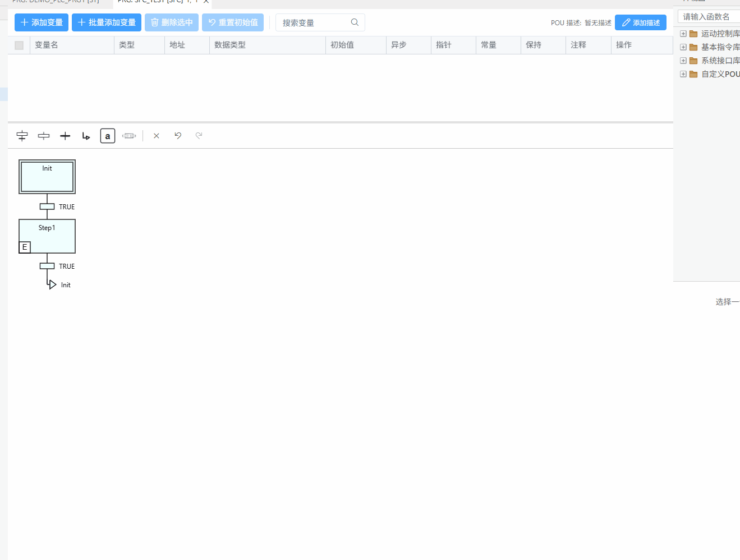Toggle the select-all checkbox in variable table header
740x560 pixels.
pyautogui.click(x=19, y=45)
